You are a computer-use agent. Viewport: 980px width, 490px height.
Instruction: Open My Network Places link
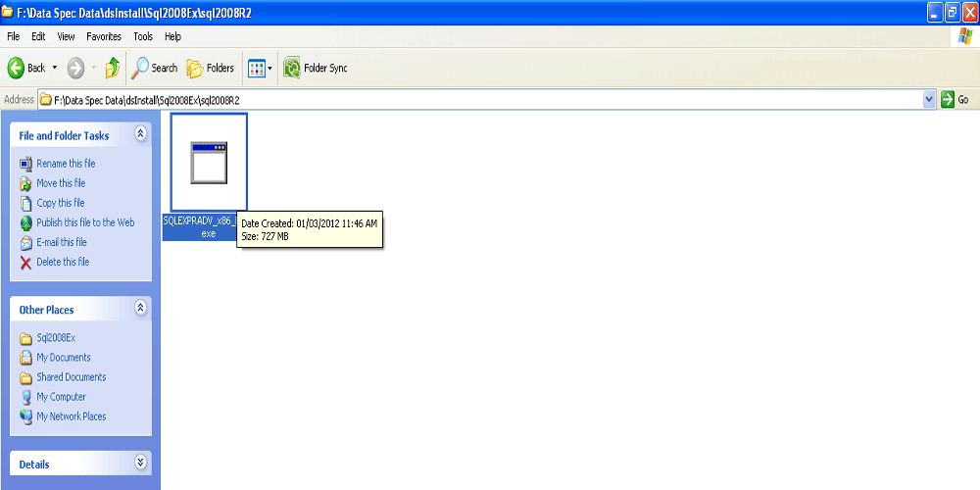72,416
